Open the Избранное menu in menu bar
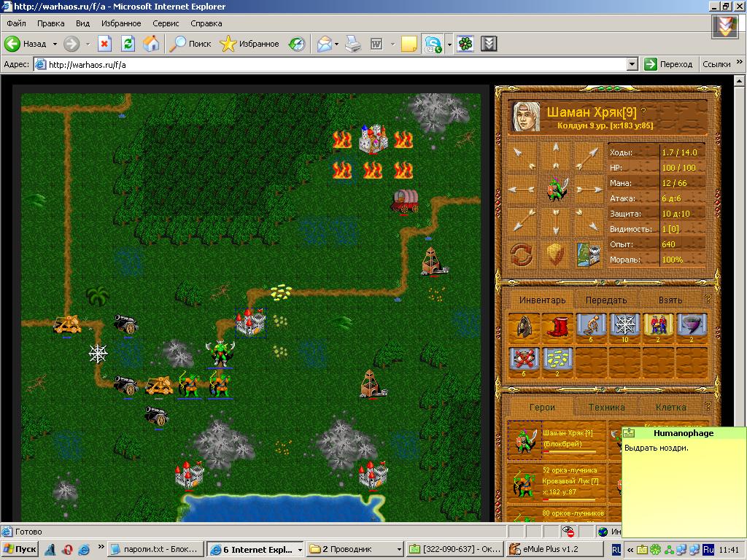 [x=121, y=23]
